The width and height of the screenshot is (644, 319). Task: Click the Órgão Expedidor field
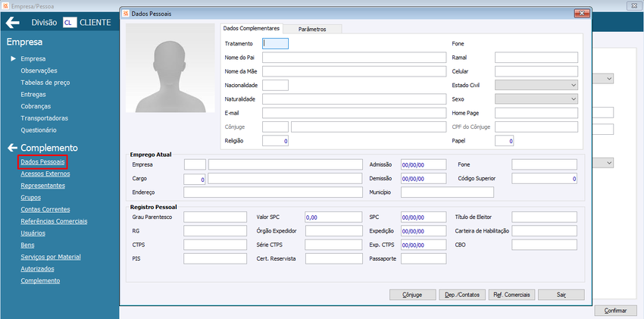click(334, 231)
